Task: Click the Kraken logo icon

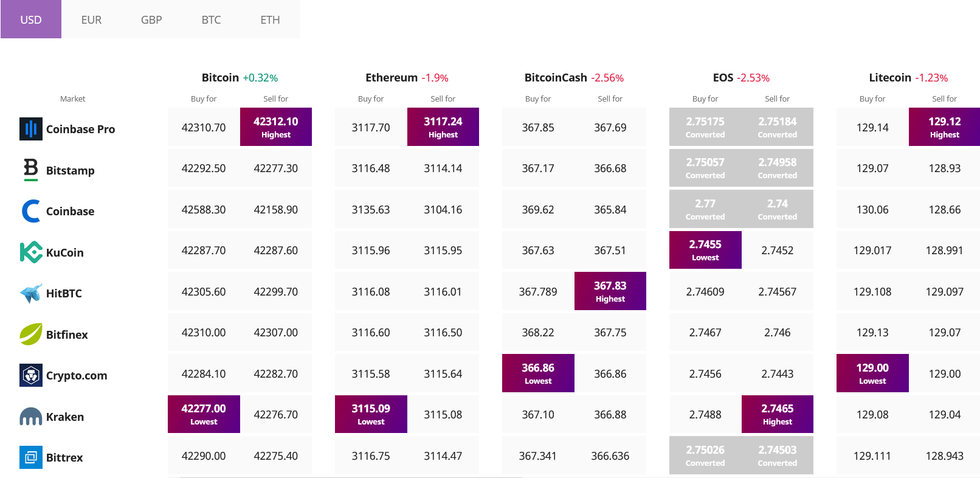Action: [x=31, y=417]
